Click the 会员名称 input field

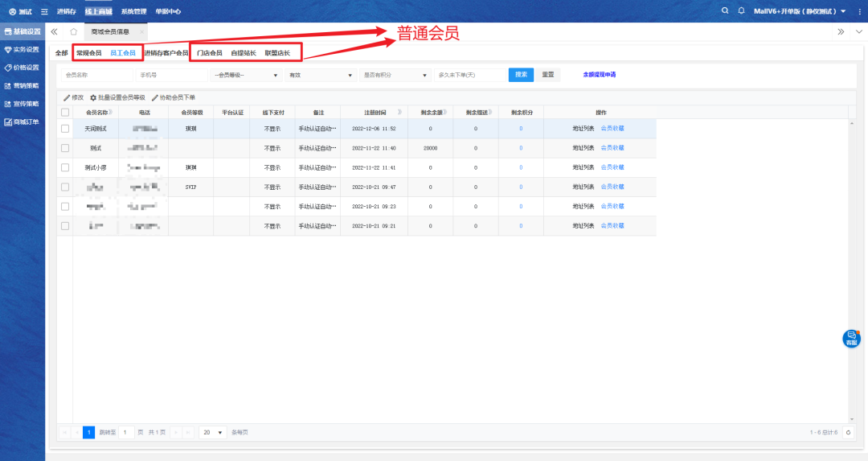[x=96, y=75]
